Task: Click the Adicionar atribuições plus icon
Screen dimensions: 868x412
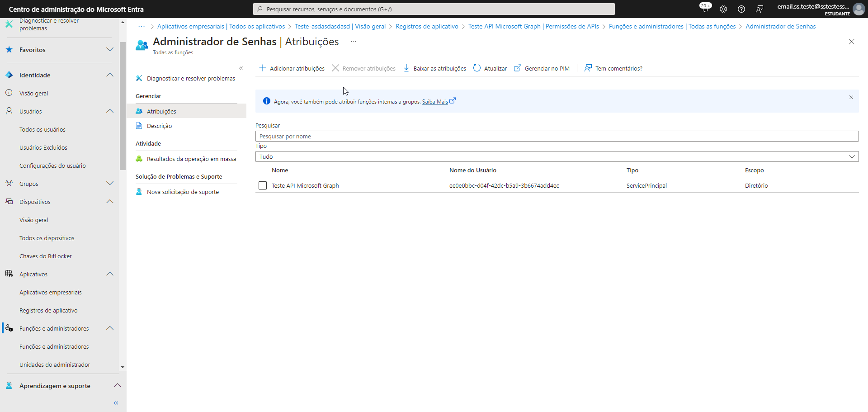Action: [x=262, y=68]
